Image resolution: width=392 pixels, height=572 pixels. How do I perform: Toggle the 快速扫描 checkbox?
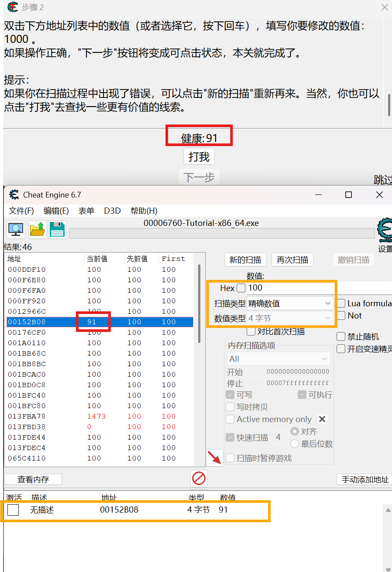pyautogui.click(x=230, y=437)
